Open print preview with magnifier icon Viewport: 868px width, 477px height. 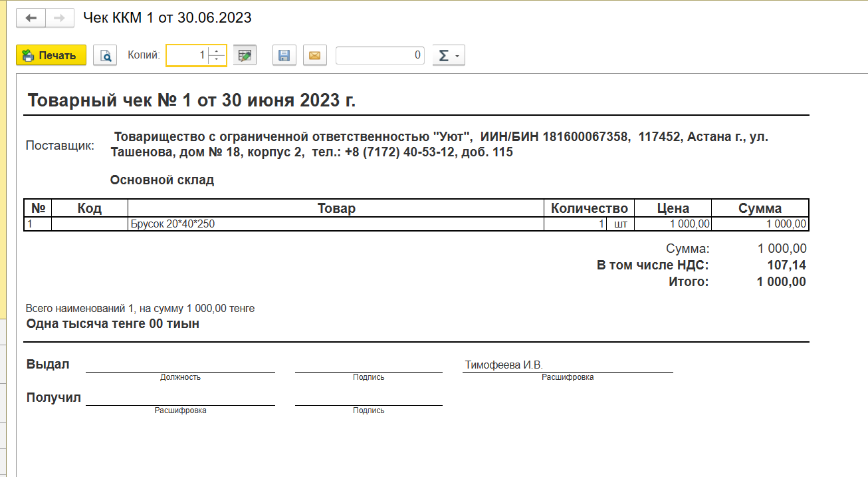point(105,56)
